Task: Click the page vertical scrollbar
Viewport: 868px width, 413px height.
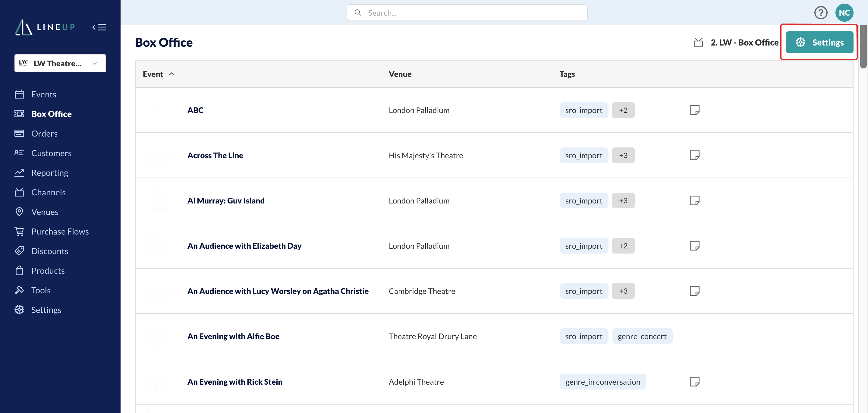Action: pyautogui.click(x=863, y=46)
